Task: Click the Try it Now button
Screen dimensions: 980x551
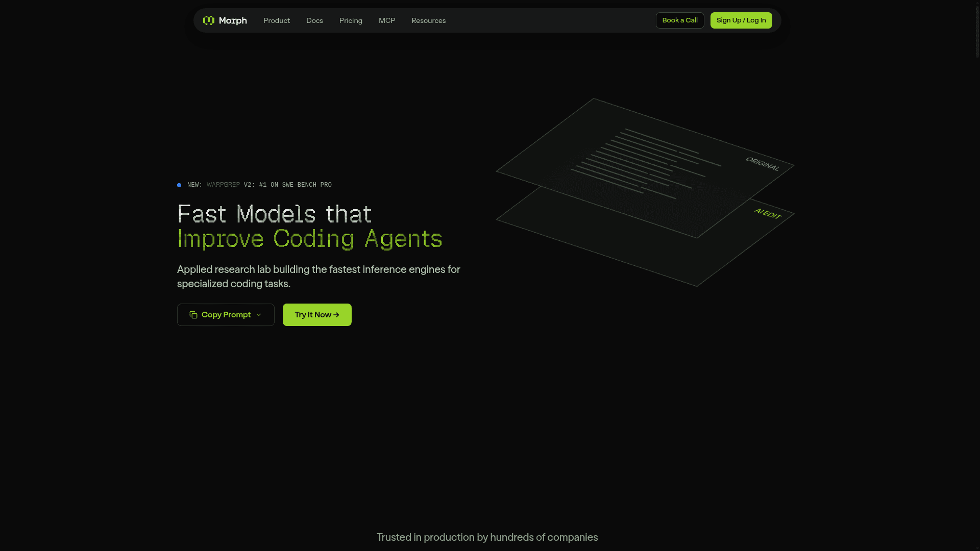Action: [x=317, y=315]
